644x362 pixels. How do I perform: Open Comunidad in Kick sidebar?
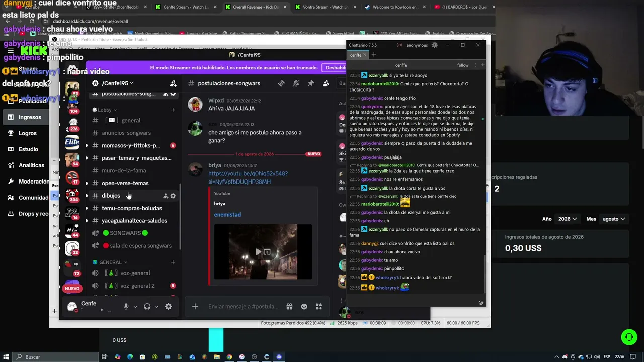(27, 198)
